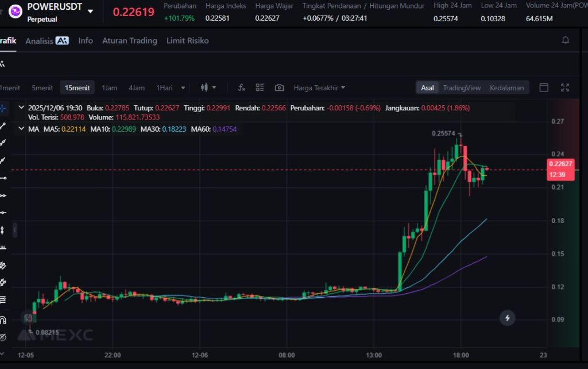Image resolution: width=588 pixels, height=369 pixels.
Task: Select the magnet snap tool
Action: tap(3, 320)
